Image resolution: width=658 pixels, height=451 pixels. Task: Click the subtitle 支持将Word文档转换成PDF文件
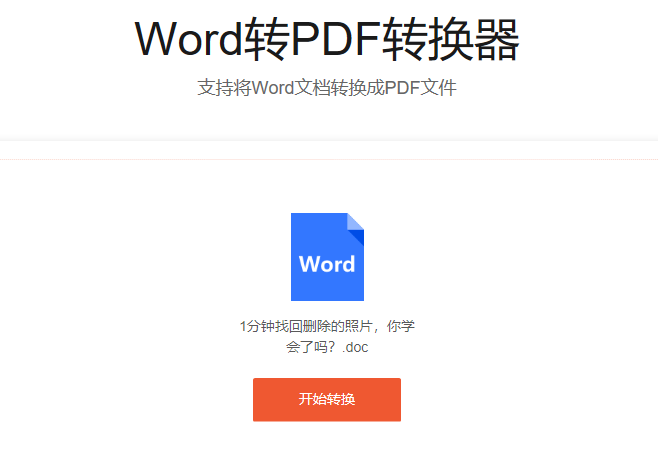click(x=327, y=88)
